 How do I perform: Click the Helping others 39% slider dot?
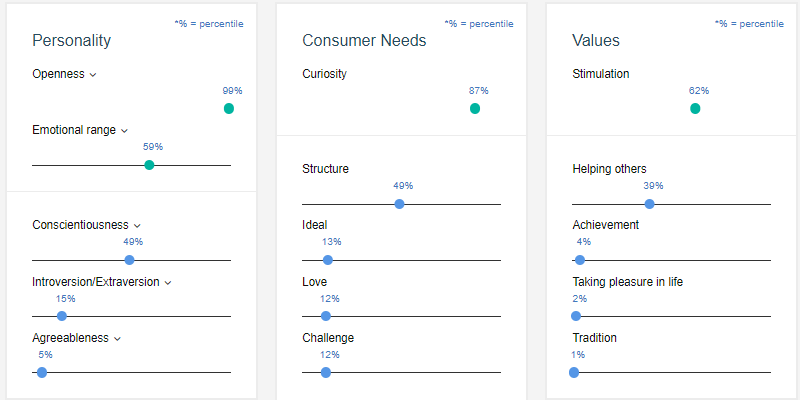point(649,204)
